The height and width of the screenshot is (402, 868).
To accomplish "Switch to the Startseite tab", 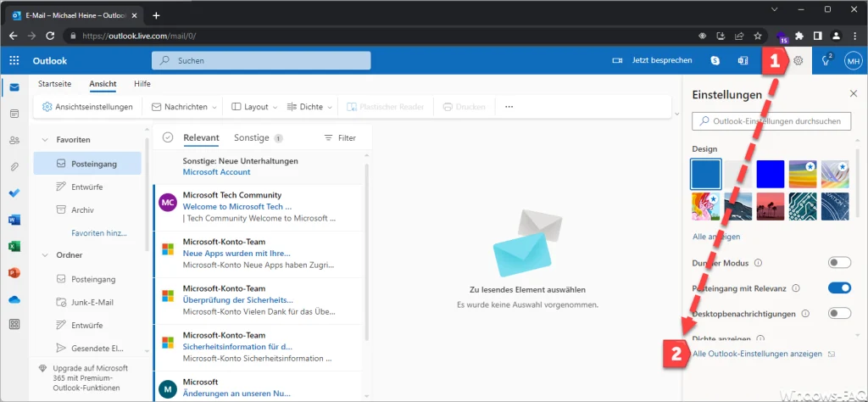I will [54, 84].
